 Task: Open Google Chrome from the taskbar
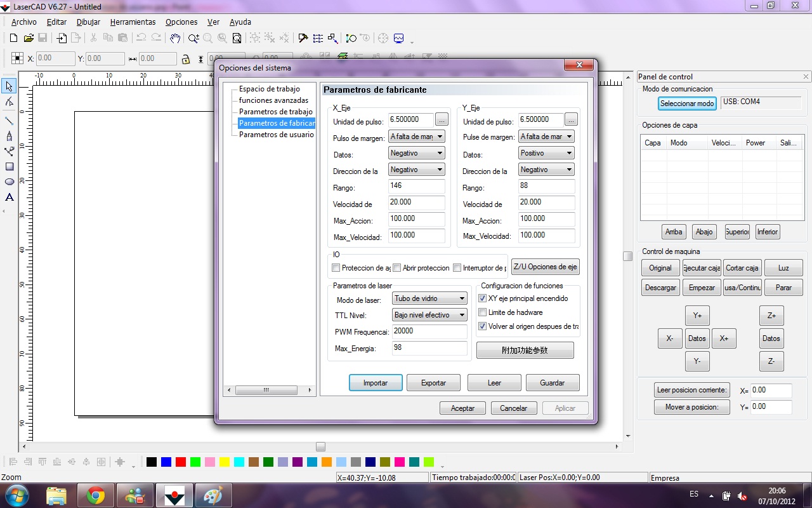pyautogui.click(x=96, y=495)
